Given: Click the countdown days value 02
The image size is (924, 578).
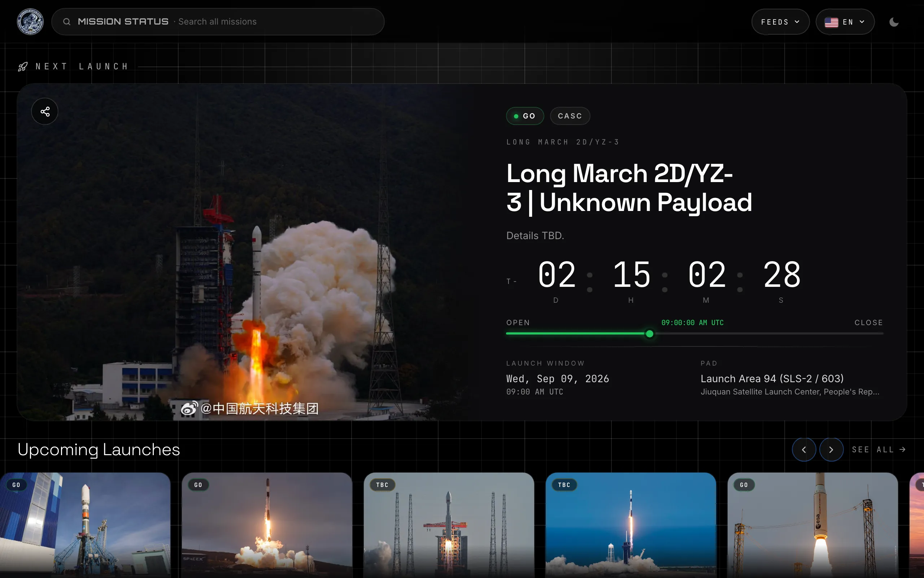Looking at the screenshot, I should point(556,275).
